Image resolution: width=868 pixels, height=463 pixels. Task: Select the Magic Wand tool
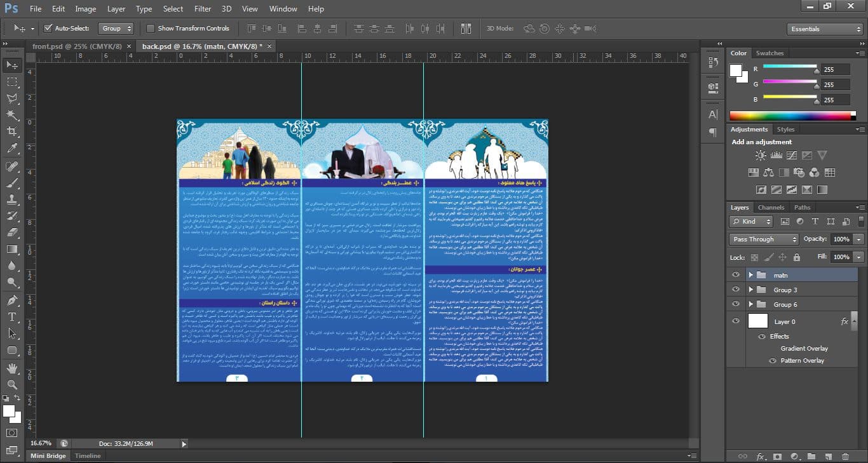click(x=12, y=115)
